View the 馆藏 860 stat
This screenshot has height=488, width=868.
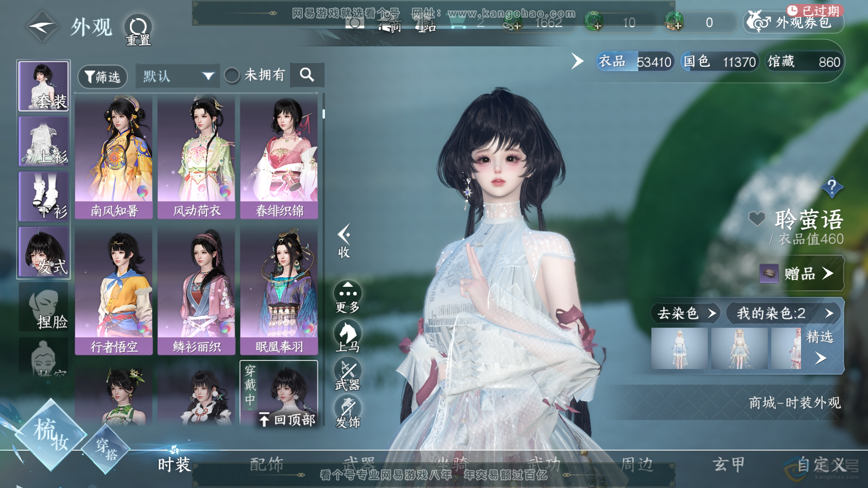804,62
